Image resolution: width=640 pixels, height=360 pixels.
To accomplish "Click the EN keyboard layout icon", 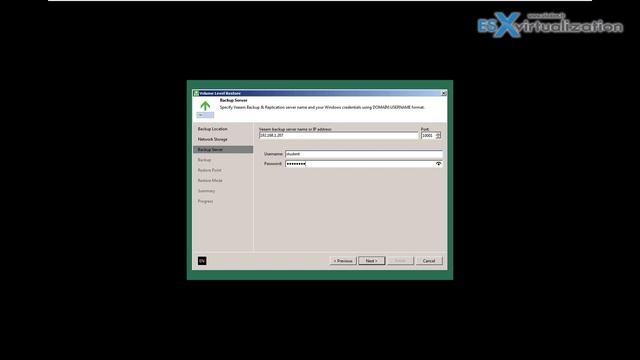I will click(x=202, y=261).
